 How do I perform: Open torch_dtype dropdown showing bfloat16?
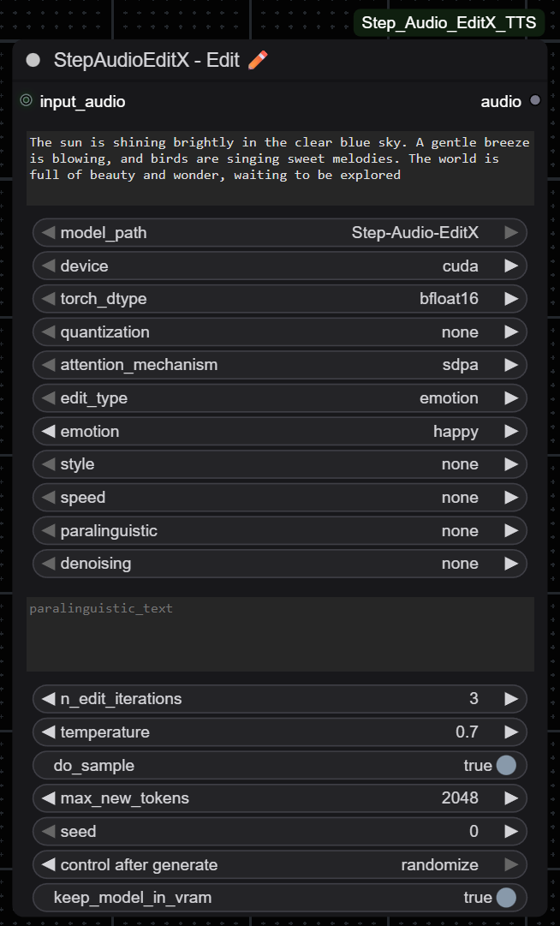[280, 299]
